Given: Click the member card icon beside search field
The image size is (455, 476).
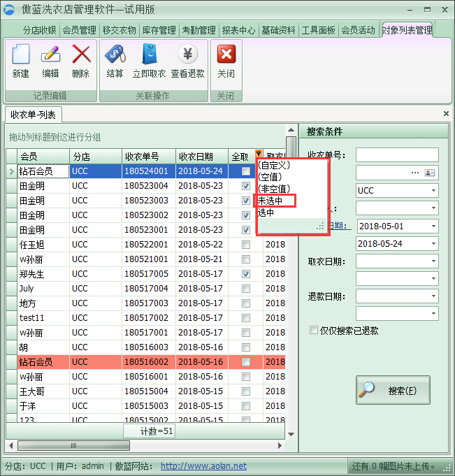Looking at the screenshot, I should point(431,172).
